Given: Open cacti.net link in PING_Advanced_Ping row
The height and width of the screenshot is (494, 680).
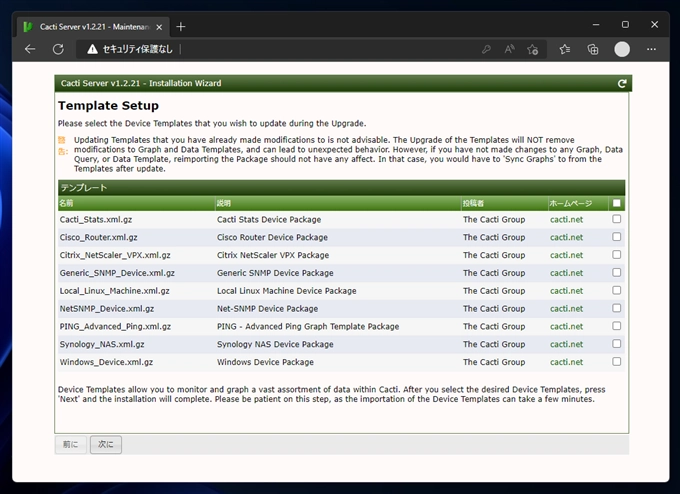Looking at the screenshot, I should pyautogui.click(x=566, y=326).
